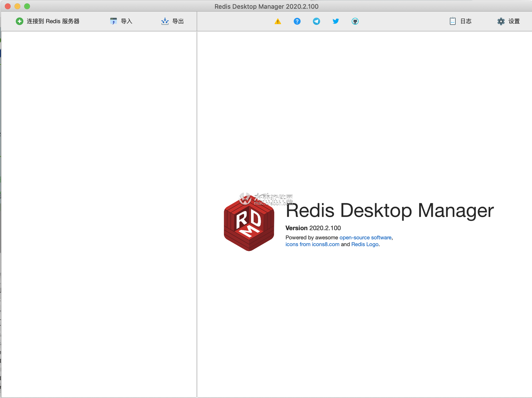Click the export download arrow icon

pyautogui.click(x=165, y=21)
